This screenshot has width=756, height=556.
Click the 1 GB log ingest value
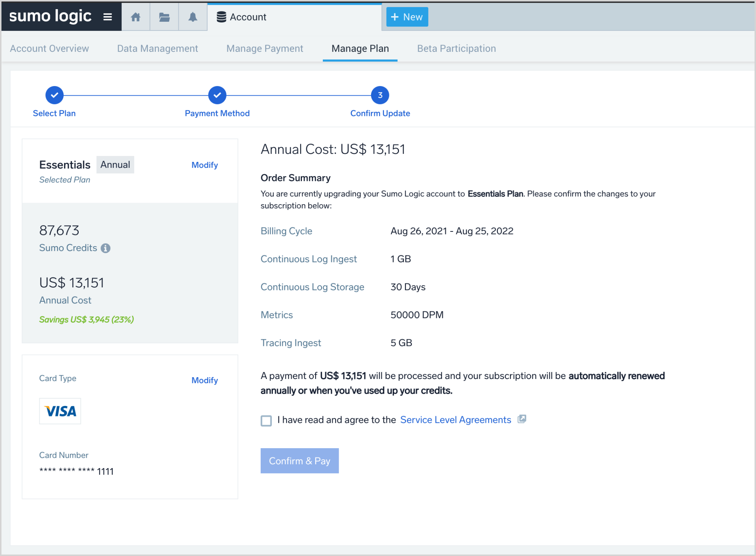[400, 259]
